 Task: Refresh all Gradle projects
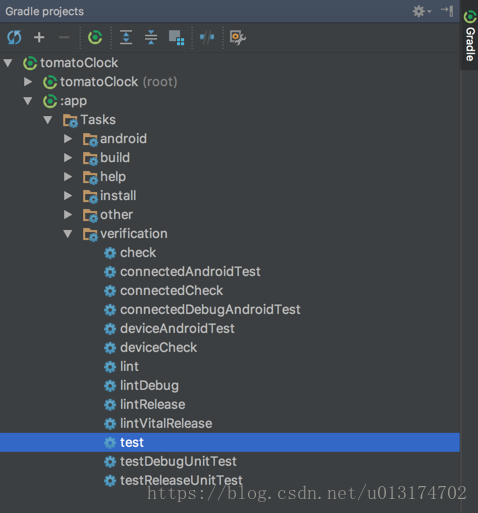point(14,37)
